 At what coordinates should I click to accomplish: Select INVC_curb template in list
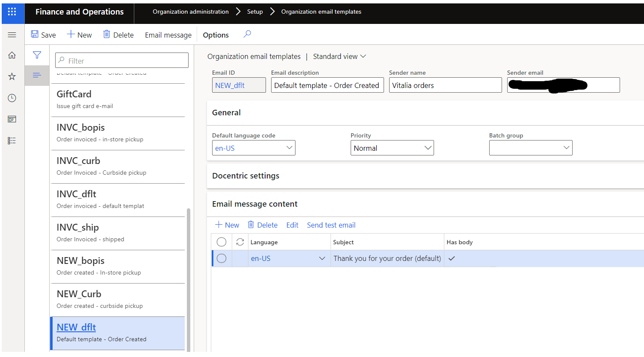pos(118,167)
